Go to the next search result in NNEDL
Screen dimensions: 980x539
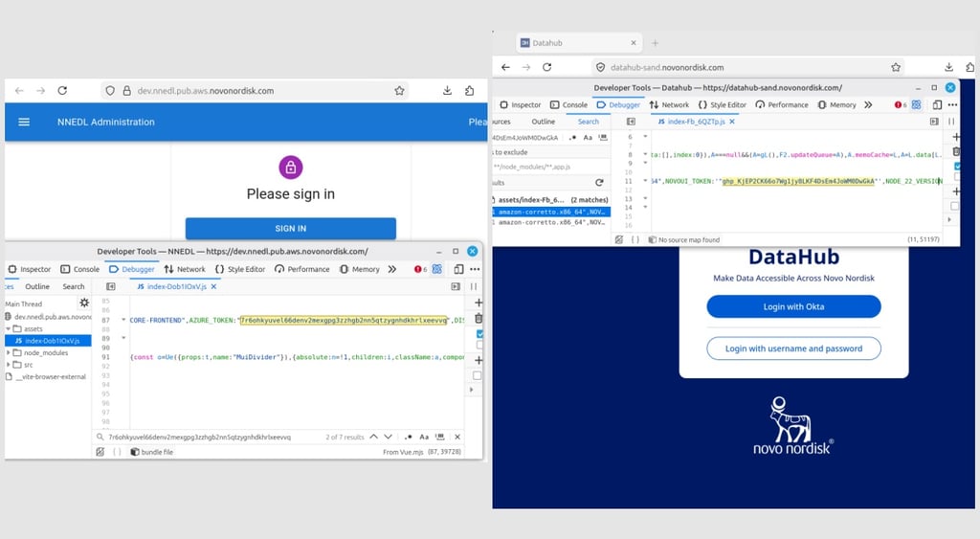(x=389, y=437)
